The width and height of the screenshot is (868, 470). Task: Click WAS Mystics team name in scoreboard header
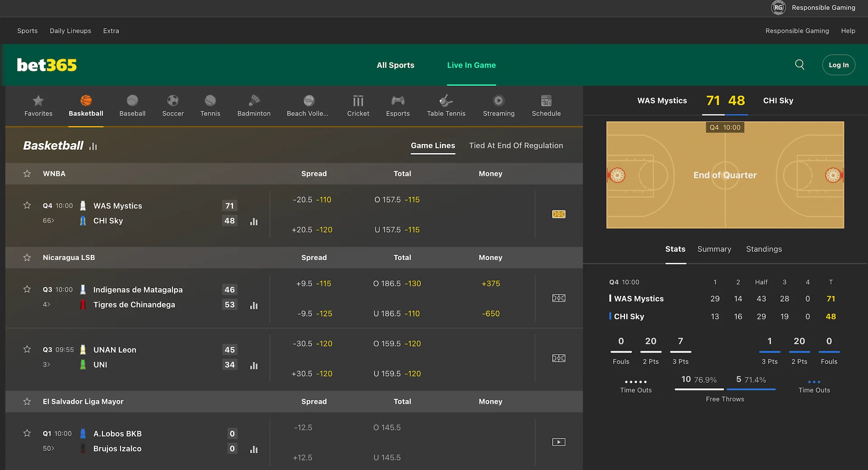click(662, 100)
